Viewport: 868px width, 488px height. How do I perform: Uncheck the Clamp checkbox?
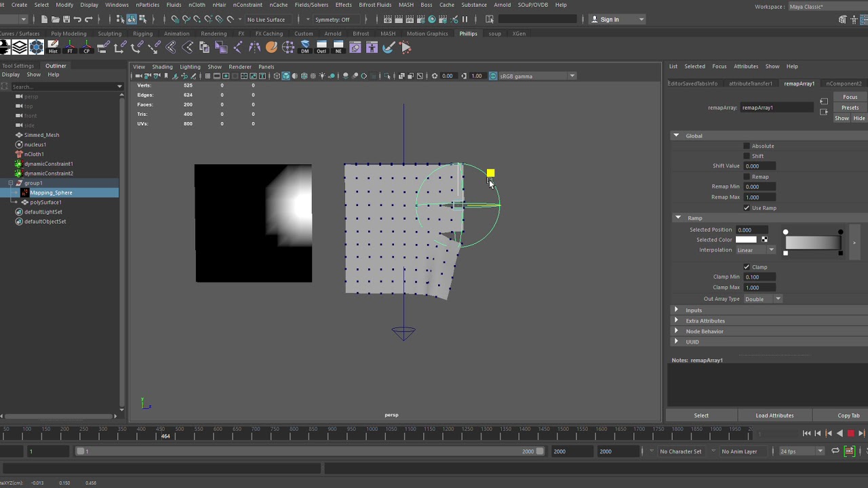click(x=747, y=267)
